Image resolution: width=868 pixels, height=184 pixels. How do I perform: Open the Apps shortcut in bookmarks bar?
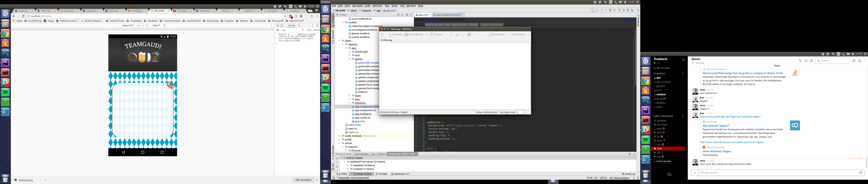[x=18, y=21]
